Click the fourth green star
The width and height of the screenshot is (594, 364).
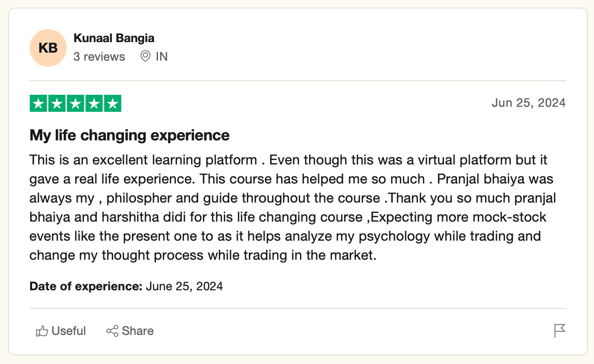(x=94, y=103)
